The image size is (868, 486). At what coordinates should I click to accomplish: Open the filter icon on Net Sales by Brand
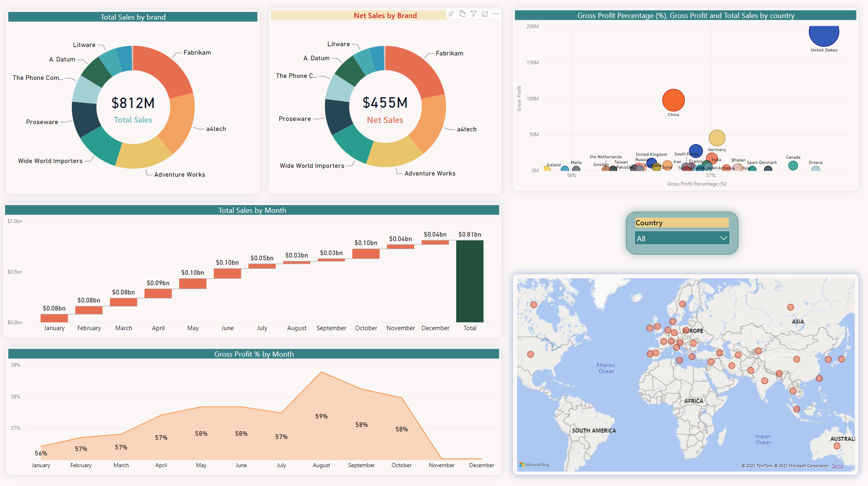pyautogui.click(x=473, y=13)
